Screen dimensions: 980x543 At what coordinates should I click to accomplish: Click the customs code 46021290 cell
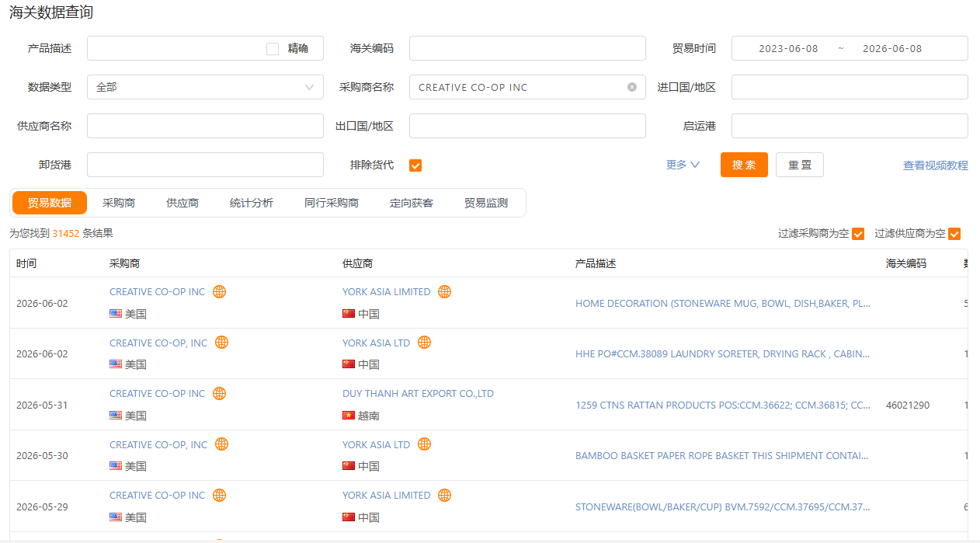click(x=908, y=405)
